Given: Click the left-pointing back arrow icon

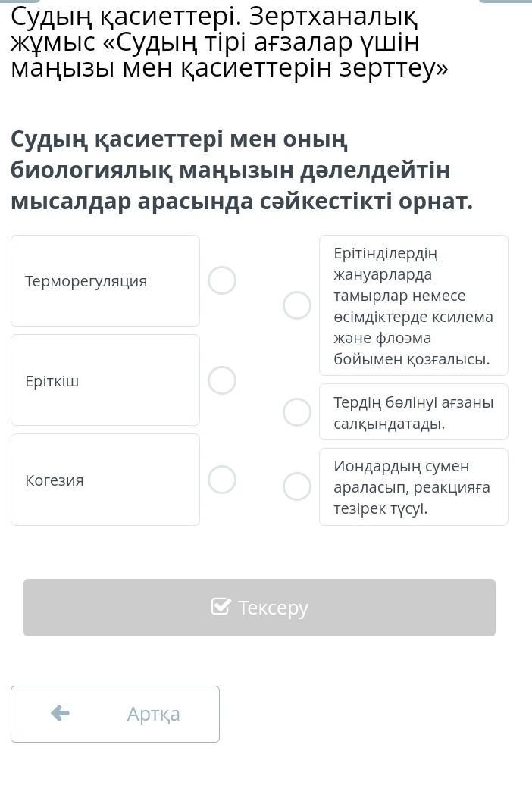Looking at the screenshot, I should 60,713.
